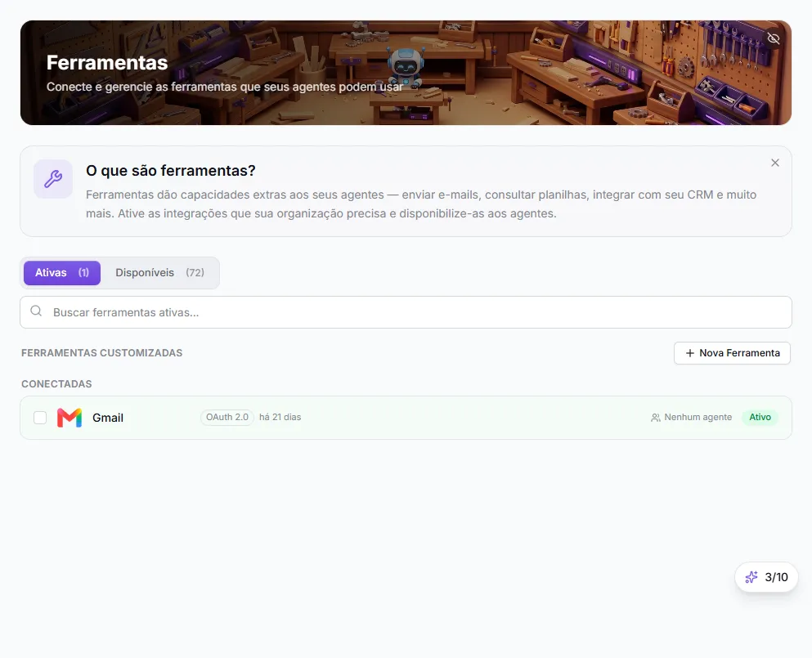The width and height of the screenshot is (812, 658).
Task: Dismiss the 'O que são ferramentas?' info card
Action: (x=774, y=163)
